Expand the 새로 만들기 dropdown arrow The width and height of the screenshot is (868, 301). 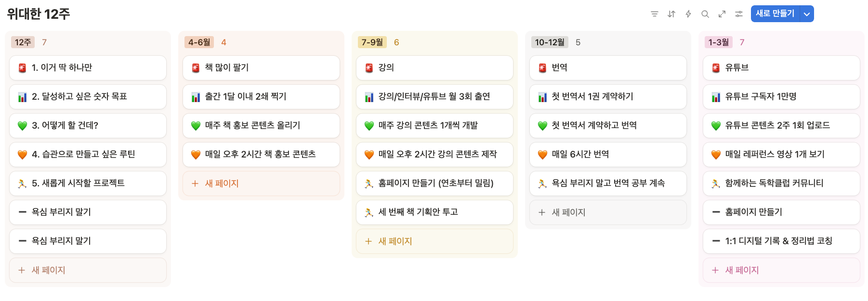pos(807,14)
